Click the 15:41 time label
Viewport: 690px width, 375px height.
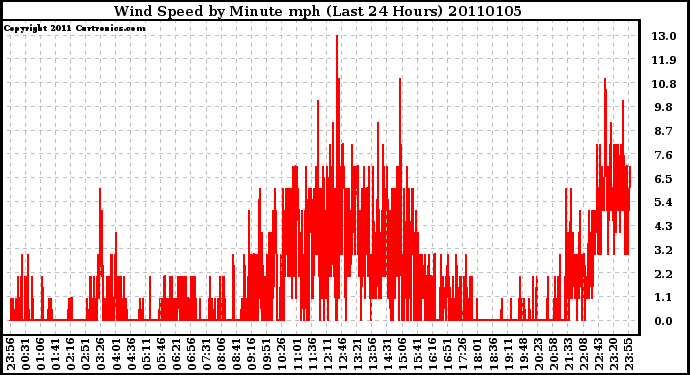click(418, 355)
